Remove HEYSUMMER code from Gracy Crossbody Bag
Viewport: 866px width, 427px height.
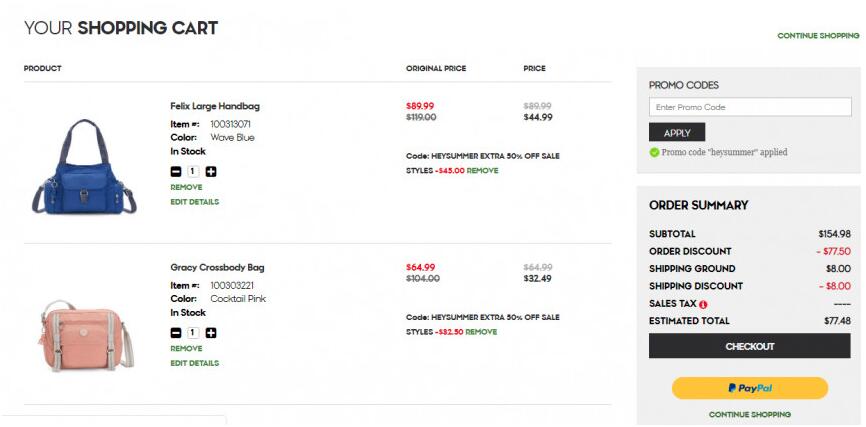coord(481,332)
